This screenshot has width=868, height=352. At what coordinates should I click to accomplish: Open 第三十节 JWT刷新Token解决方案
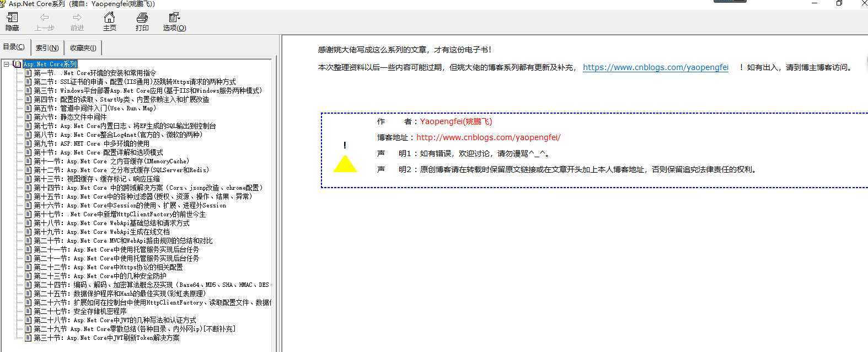106,338
